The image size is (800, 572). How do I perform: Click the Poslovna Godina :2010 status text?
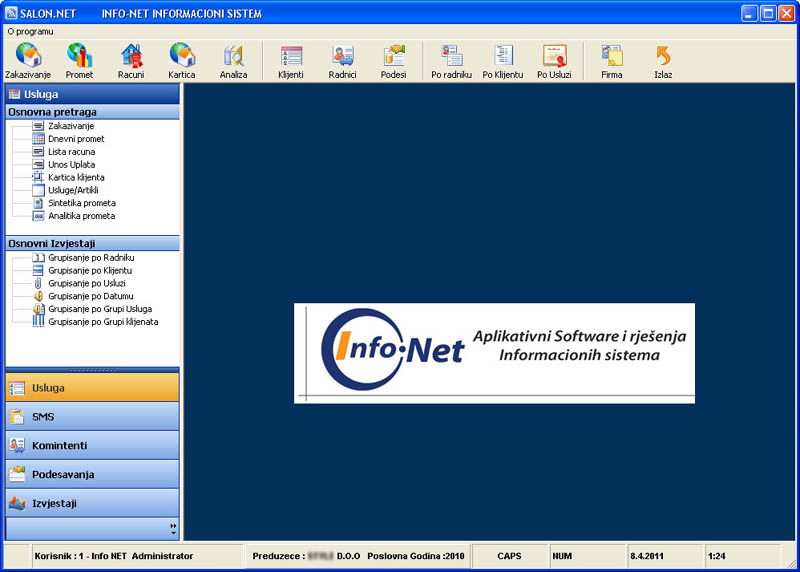(416, 556)
